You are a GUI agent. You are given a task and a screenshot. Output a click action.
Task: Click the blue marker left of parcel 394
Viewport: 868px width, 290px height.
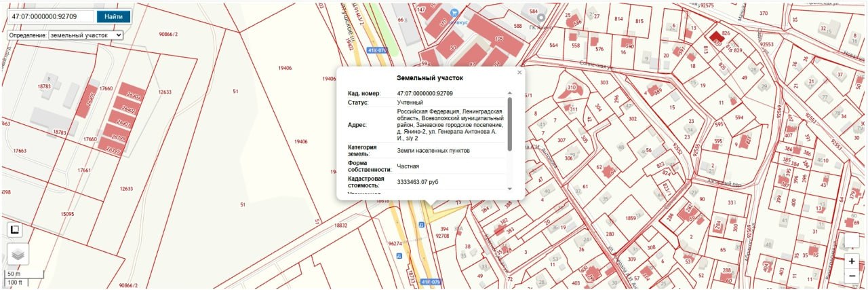(x=421, y=223)
